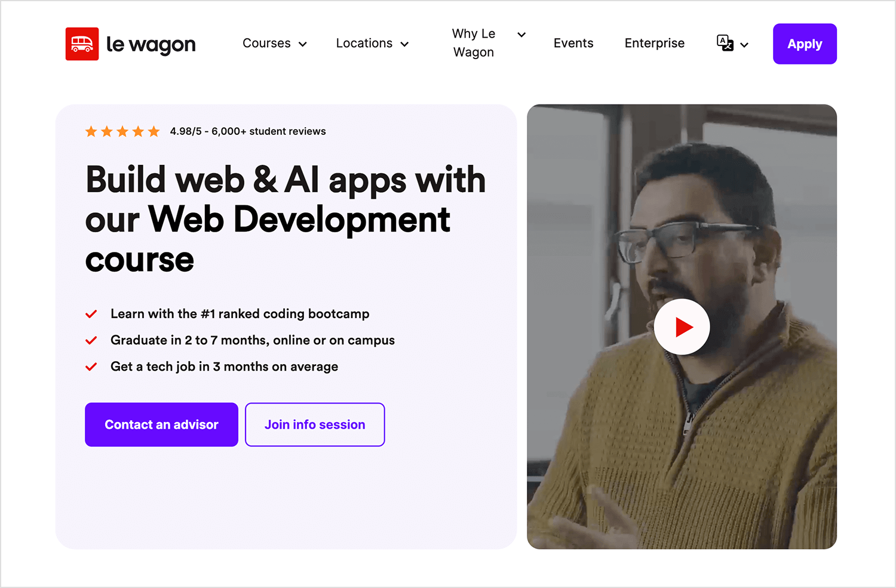
Task: Open the Enterprise page
Action: tap(655, 43)
